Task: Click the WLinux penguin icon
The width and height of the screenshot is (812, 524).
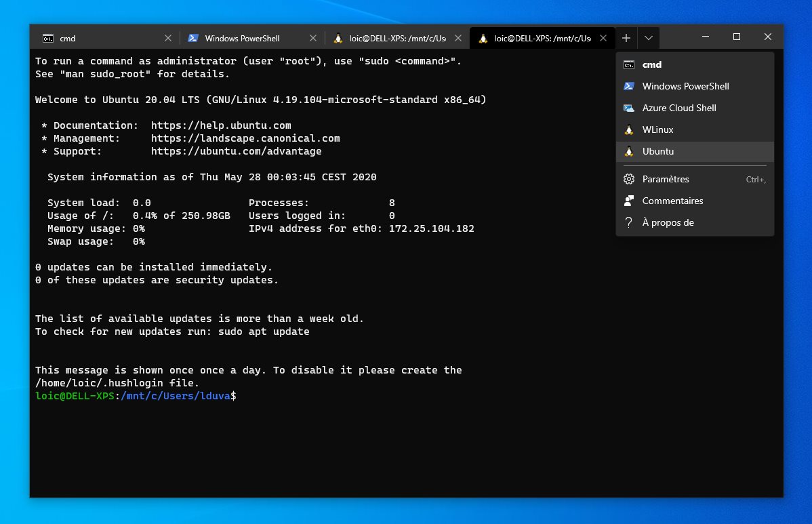Action: (x=629, y=130)
